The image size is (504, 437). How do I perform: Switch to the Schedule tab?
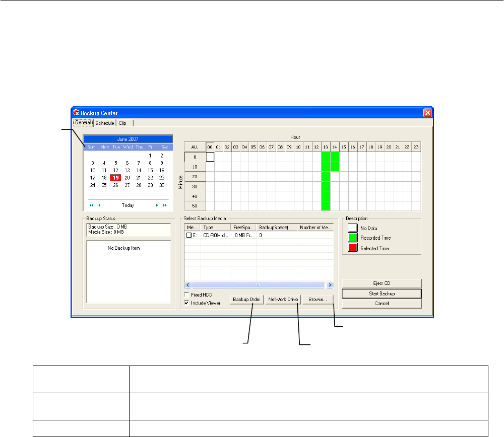105,123
